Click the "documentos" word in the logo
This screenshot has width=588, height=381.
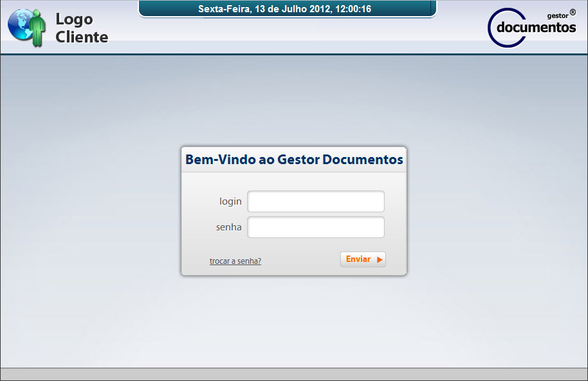[537, 28]
